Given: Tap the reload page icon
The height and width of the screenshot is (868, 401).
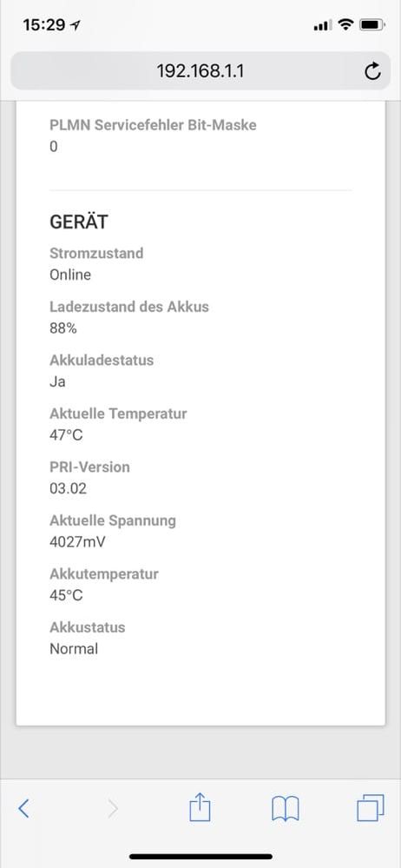Looking at the screenshot, I should [373, 71].
